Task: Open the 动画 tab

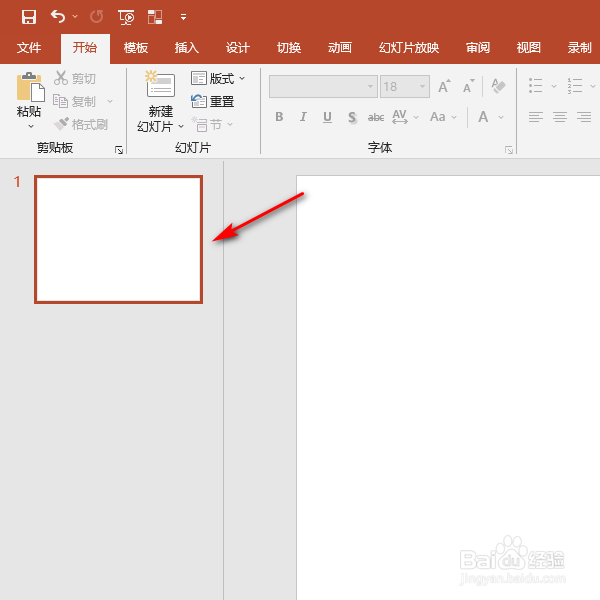Action: pos(340,48)
